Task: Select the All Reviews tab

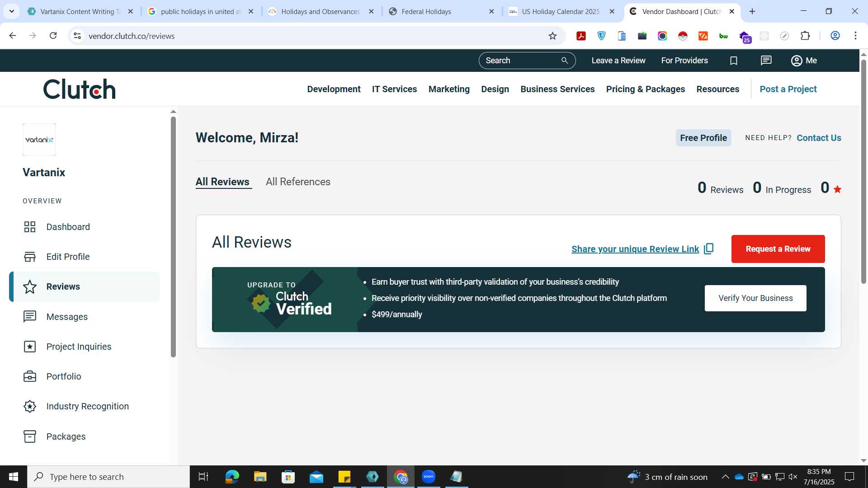Action: tap(222, 182)
